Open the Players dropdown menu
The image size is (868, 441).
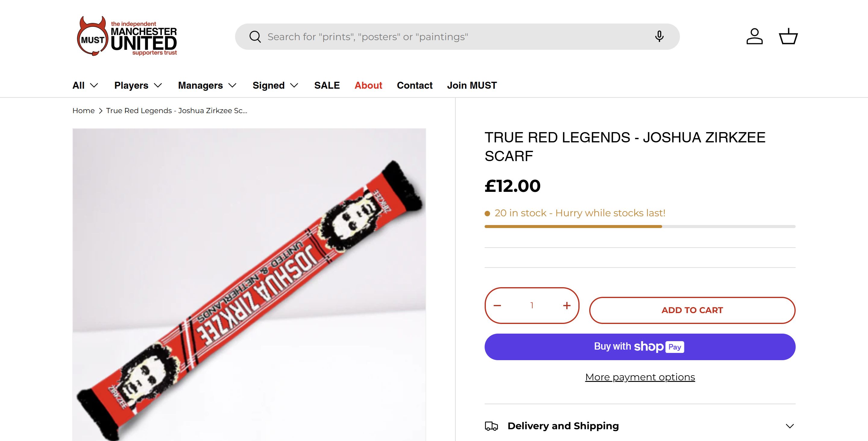pyautogui.click(x=138, y=85)
